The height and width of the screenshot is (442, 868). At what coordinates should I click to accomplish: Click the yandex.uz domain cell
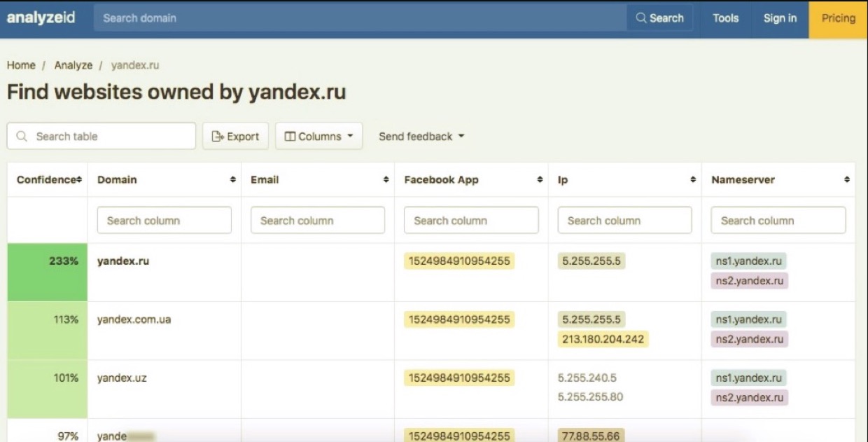click(x=122, y=378)
